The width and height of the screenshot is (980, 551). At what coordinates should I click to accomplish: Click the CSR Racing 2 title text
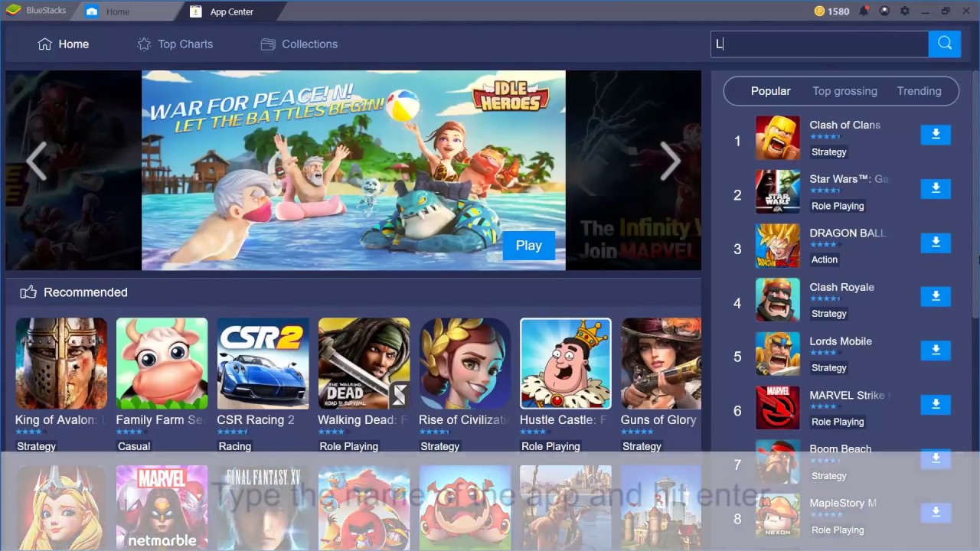click(x=256, y=419)
